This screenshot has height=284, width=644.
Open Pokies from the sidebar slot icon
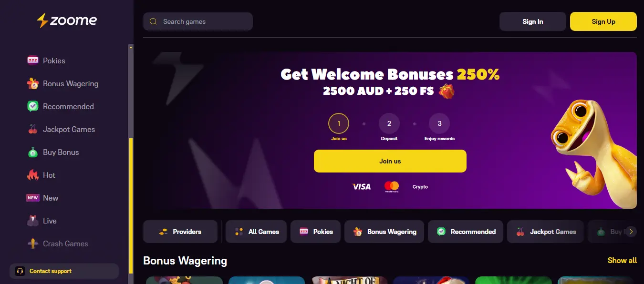[x=32, y=61]
